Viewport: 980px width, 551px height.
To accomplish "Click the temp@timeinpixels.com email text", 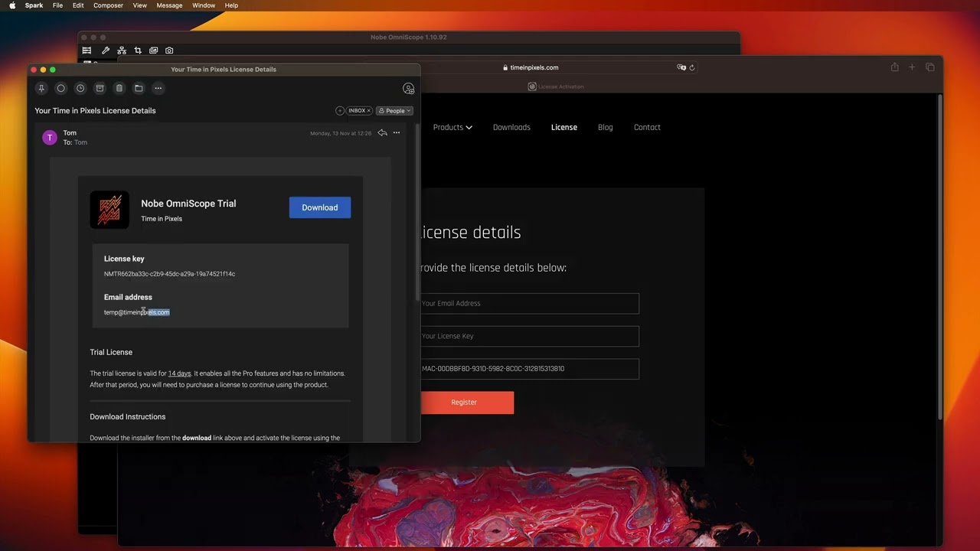I will (137, 312).
